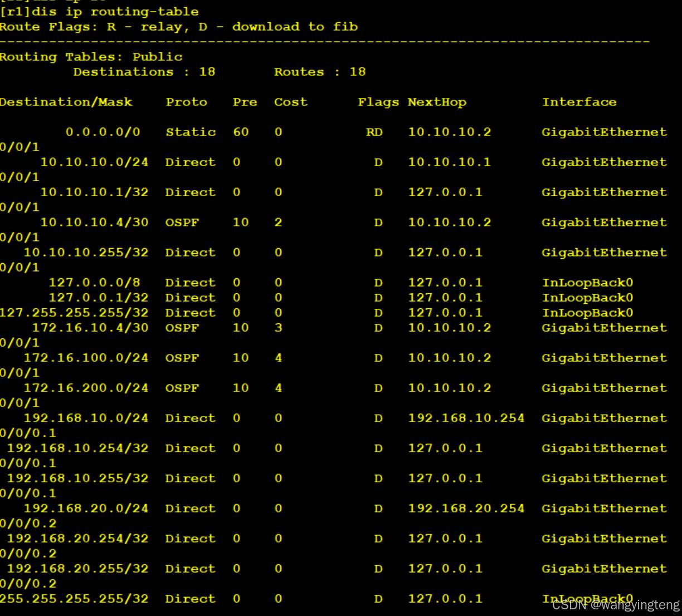The height and width of the screenshot is (616, 682).
Task: Select destination 192.168.10.0/24
Action: [86, 418]
